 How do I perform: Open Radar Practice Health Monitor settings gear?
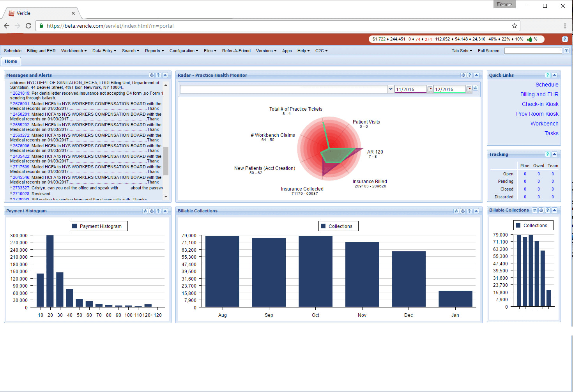(x=463, y=75)
